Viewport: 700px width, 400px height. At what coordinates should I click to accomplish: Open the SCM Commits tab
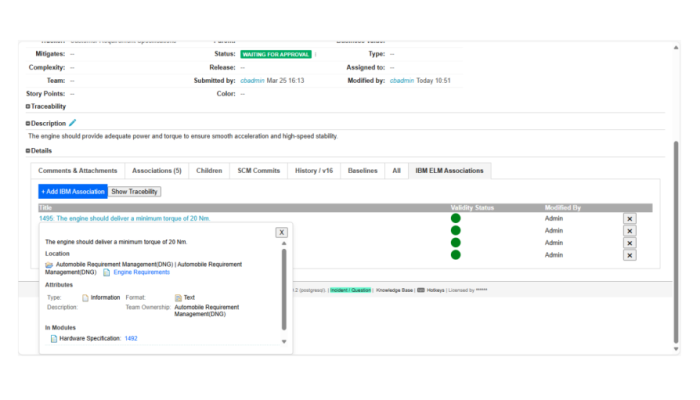(x=258, y=171)
